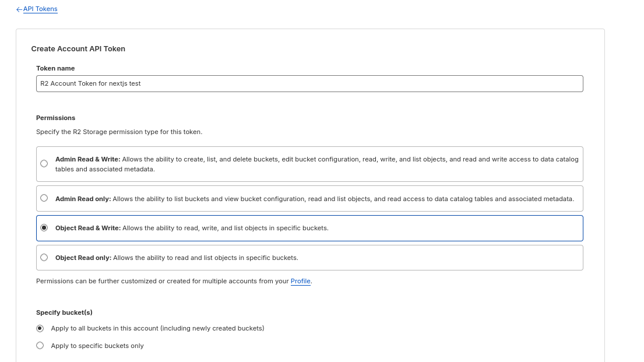Image resolution: width=644 pixels, height=362 pixels.
Task: Go back via the API Tokens link
Action: 40,9
